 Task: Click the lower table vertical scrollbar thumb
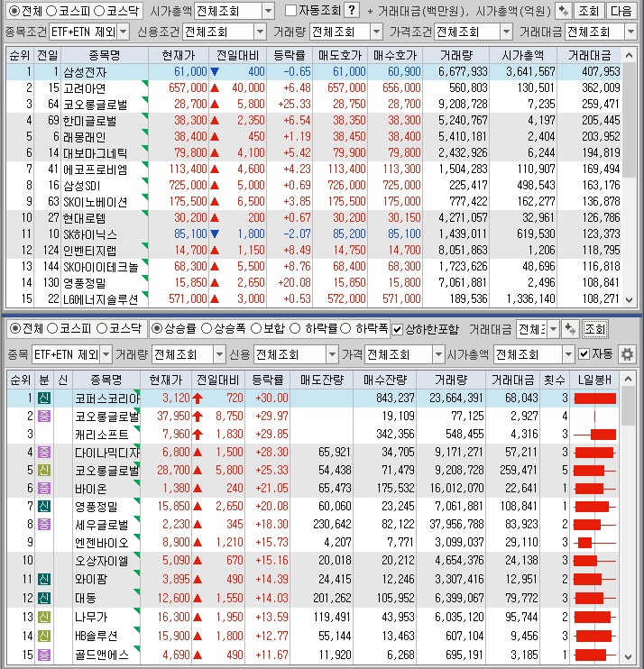(628, 406)
